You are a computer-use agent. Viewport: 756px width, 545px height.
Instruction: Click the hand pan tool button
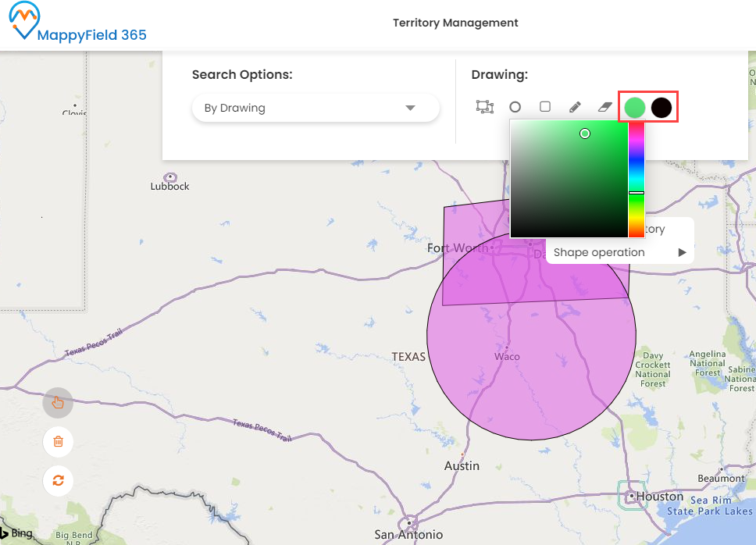pyautogui.click(x=58, y=402)
